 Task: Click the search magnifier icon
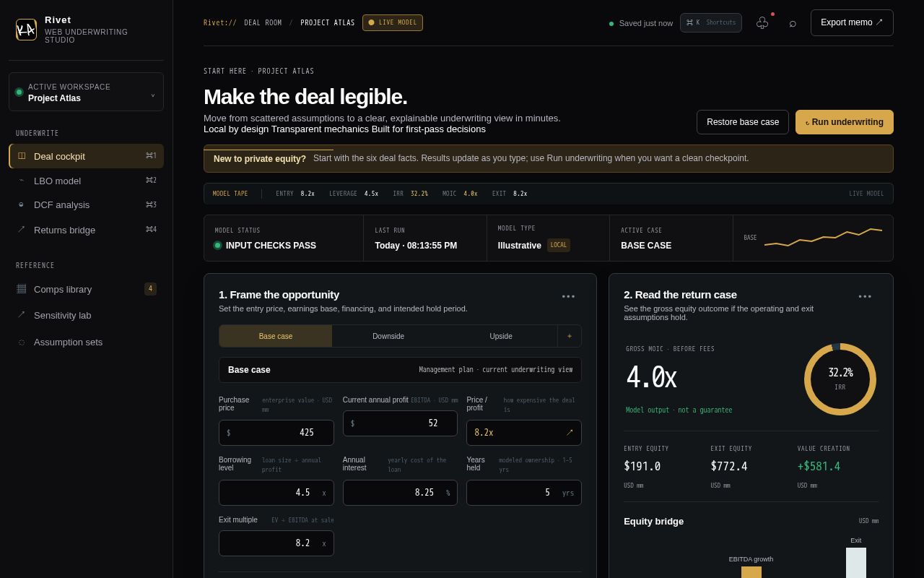click(793, 23)
